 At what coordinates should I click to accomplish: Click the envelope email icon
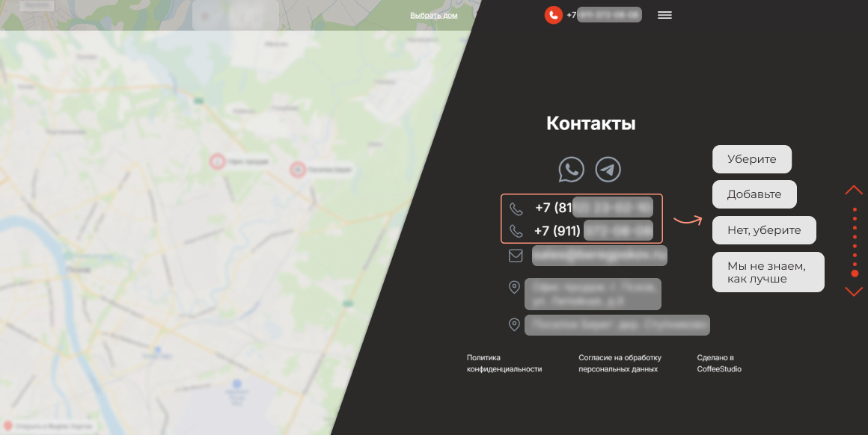(x=515, y=255)
